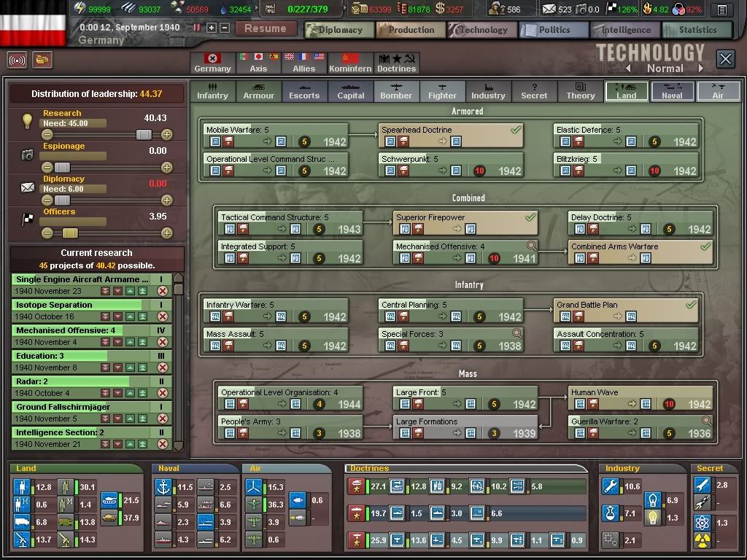Click right arrow beside Normal difficulty
The height and width of the screenshot is (560, 747).
pos(701,68)
